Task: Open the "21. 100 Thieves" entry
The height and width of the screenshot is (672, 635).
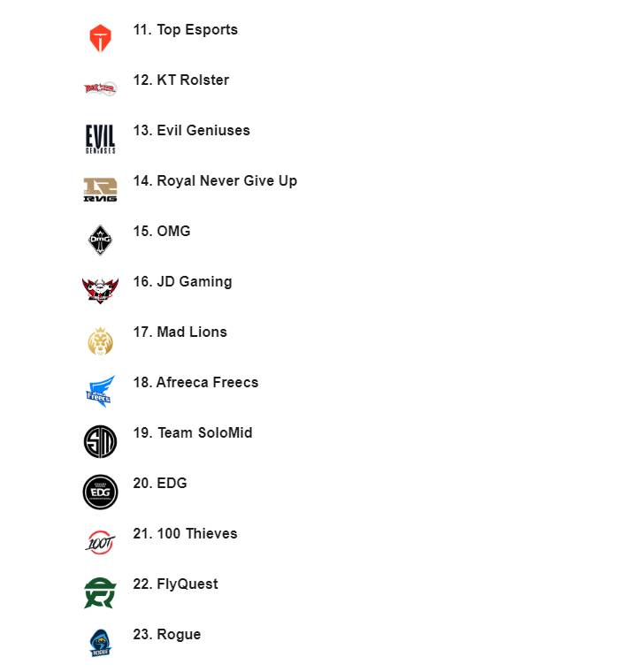Action: (186, 534)
